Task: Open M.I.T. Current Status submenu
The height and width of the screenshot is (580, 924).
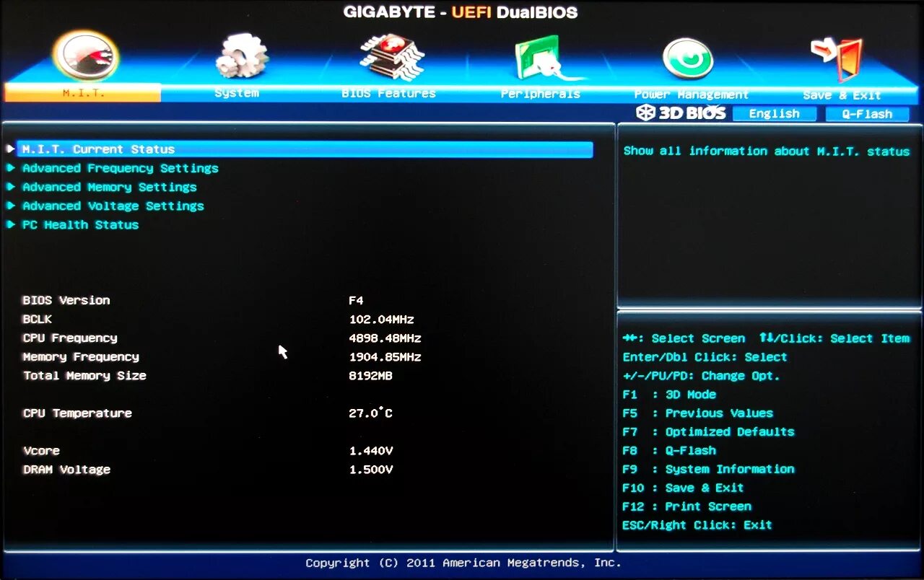Action: [305, 149]
